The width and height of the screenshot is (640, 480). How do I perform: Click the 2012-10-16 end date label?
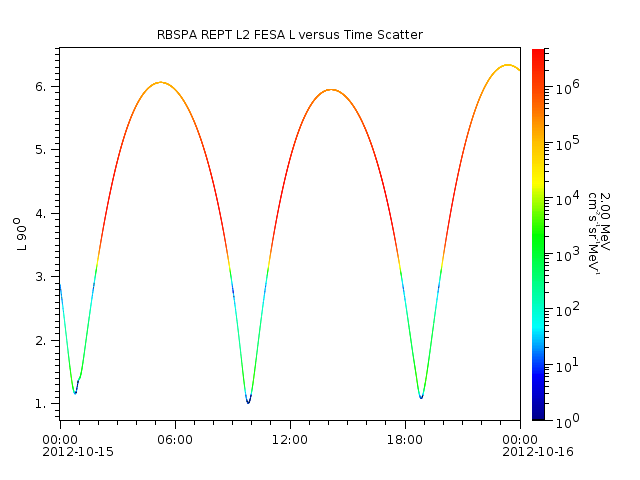(519, 452)
